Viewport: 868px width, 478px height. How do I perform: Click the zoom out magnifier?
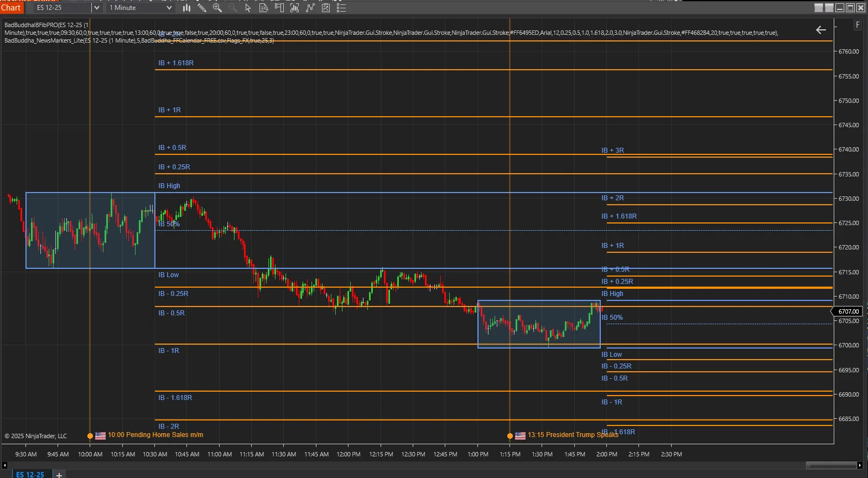(233, 8)
